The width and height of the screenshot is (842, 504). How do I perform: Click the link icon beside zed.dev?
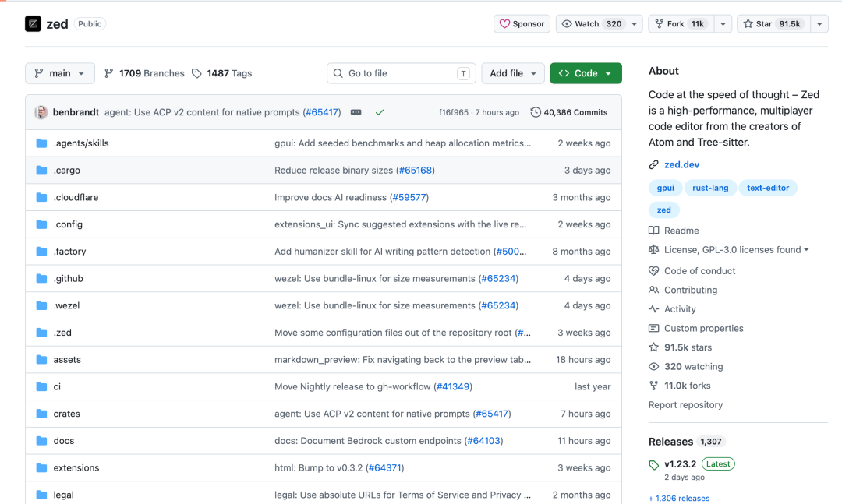point(653,165)
